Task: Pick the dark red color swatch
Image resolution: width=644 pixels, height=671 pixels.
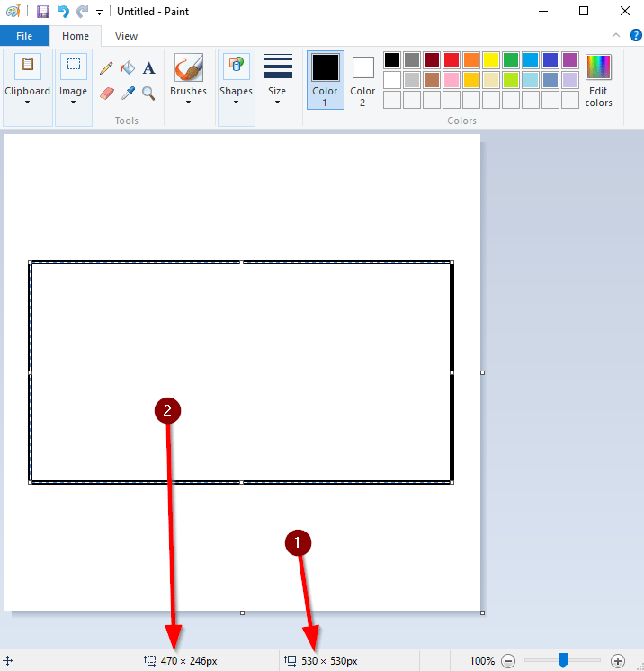Action: [x=432, y=60]
